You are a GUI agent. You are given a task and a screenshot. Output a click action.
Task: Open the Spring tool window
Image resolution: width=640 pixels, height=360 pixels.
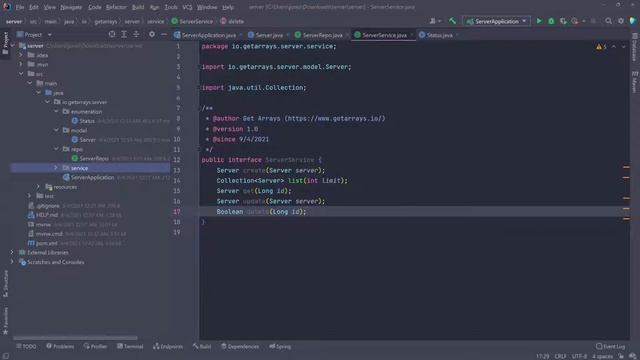(x=280, y=347)
